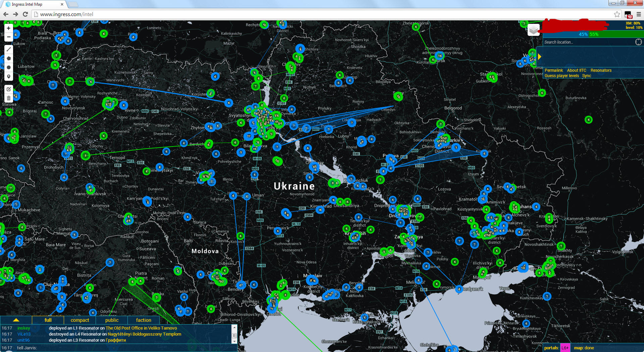Click the delete layers trash icon

click(9, 98)
